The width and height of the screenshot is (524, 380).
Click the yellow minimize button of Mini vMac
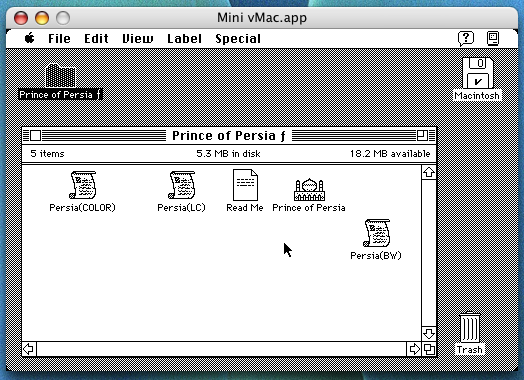click(42, 18)
